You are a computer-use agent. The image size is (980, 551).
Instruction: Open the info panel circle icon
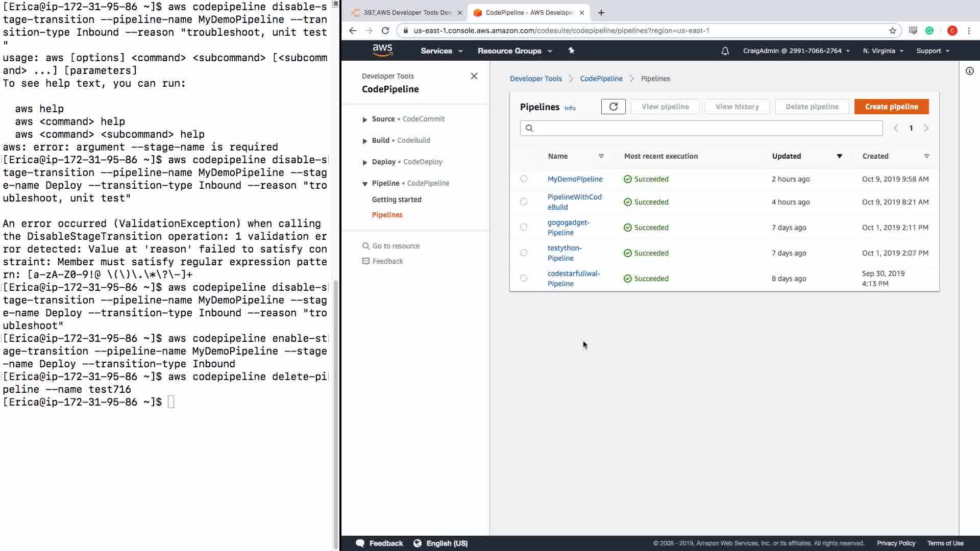point(969,71)
